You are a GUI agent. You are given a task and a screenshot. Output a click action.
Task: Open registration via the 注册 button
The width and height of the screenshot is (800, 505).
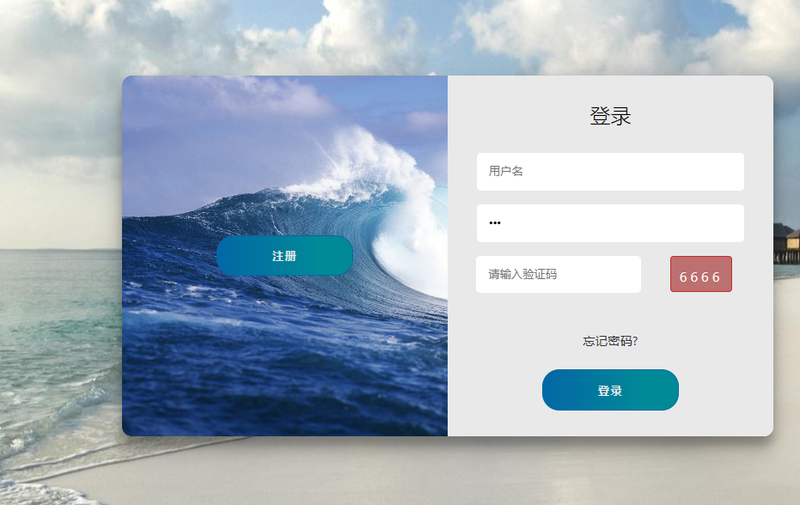(x=285, y=256)
